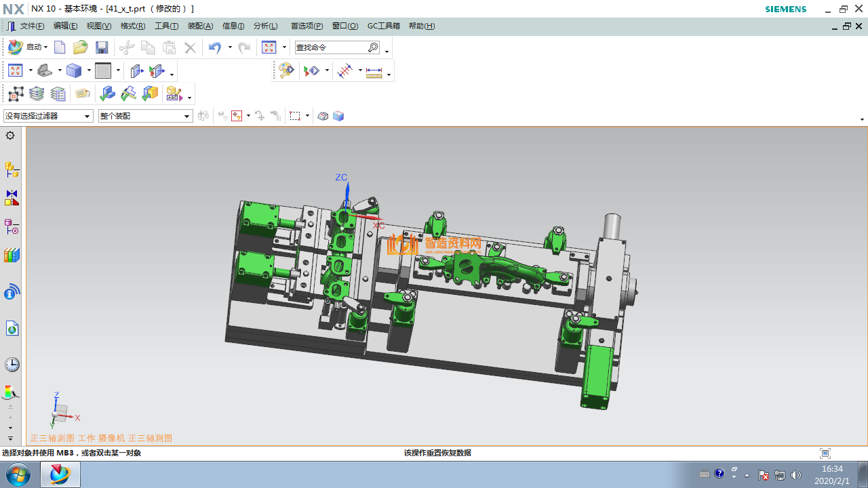
Task: Open the 文件(F) menu
Action: coord(31,26)
